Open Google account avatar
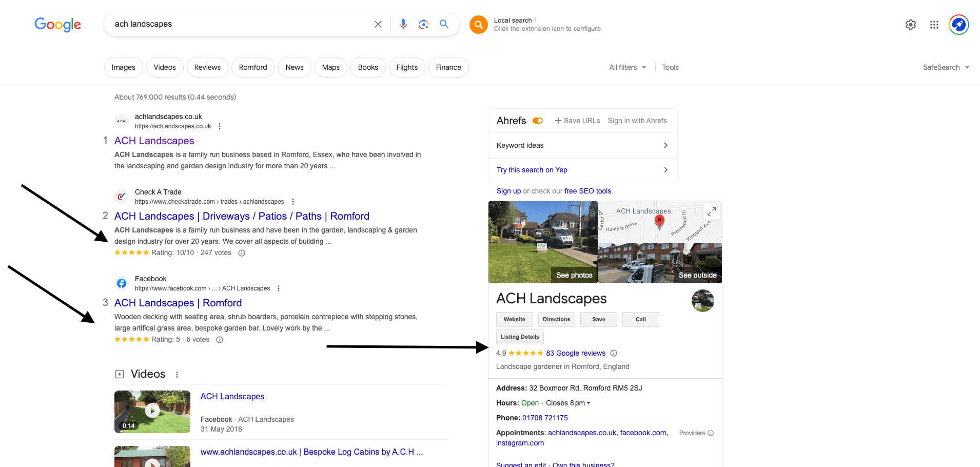Viewport: 980px width, 467px height. (959, 25)
